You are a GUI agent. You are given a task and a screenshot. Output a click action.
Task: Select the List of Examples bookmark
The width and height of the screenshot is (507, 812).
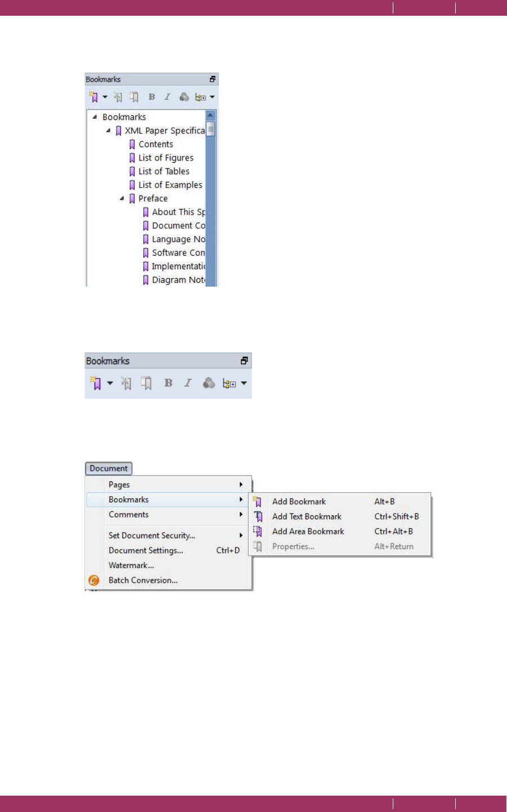point(171,185)
